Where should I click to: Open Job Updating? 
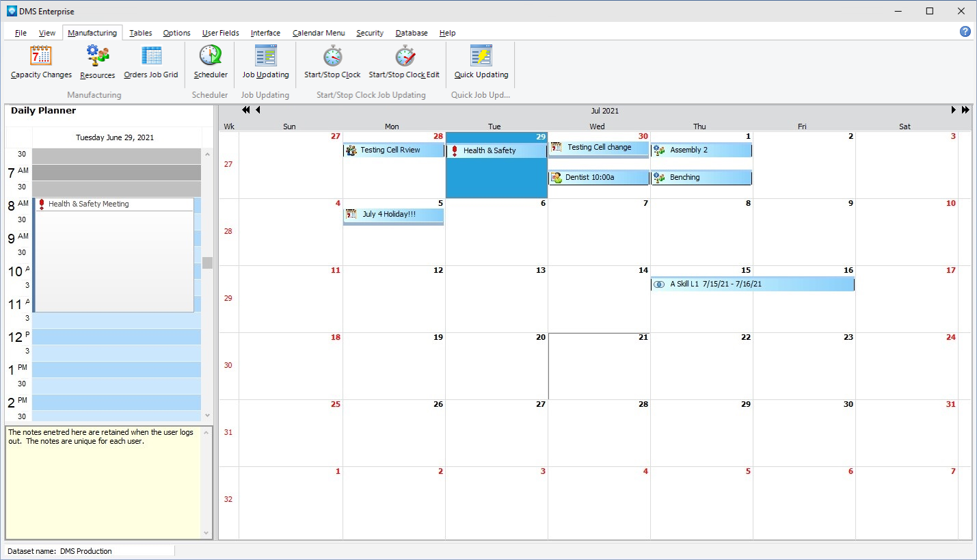point(265,63)
